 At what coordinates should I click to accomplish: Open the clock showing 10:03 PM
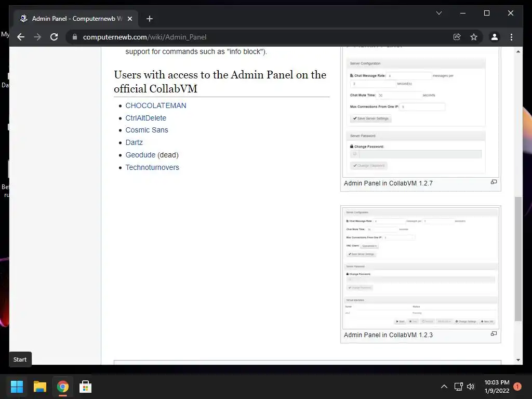coord(497,387)
